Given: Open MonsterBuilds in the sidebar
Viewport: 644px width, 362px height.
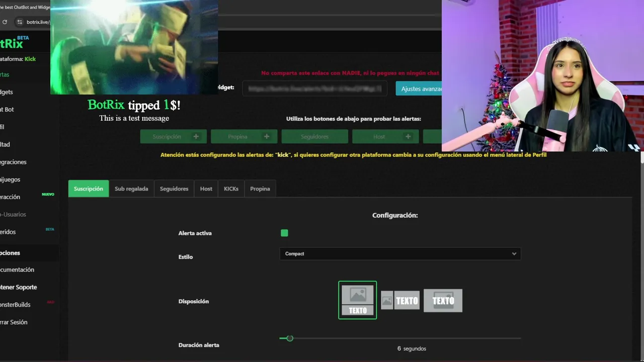Looking at the screenshot, I should point(15,305).
